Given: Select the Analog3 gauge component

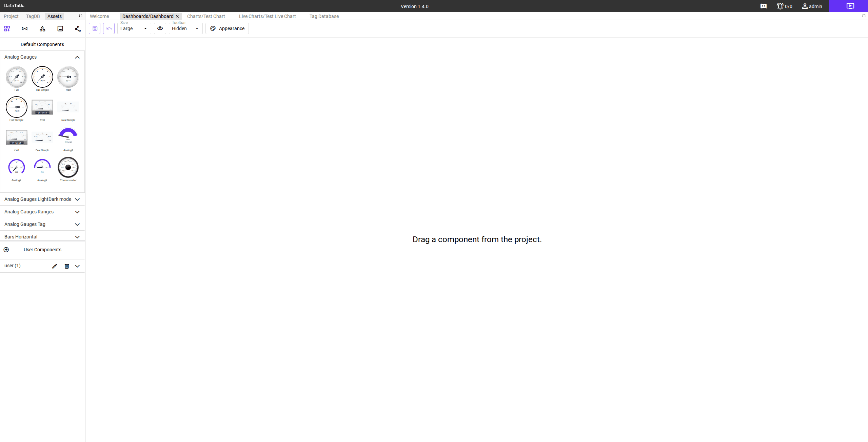Looking at the screenshot, I should 42,169.
